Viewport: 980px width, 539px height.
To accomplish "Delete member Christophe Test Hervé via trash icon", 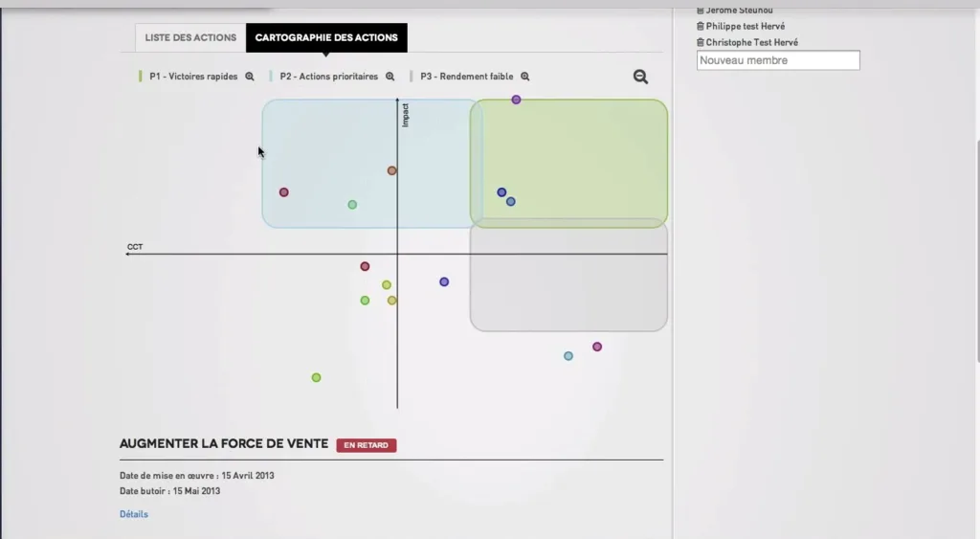I will tap(700, 42).
